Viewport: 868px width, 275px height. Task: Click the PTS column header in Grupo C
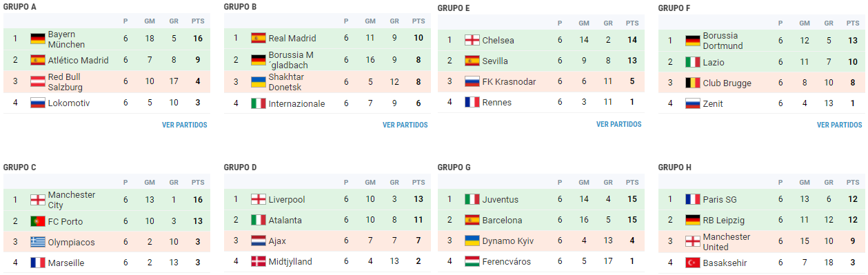click(198, 183)
